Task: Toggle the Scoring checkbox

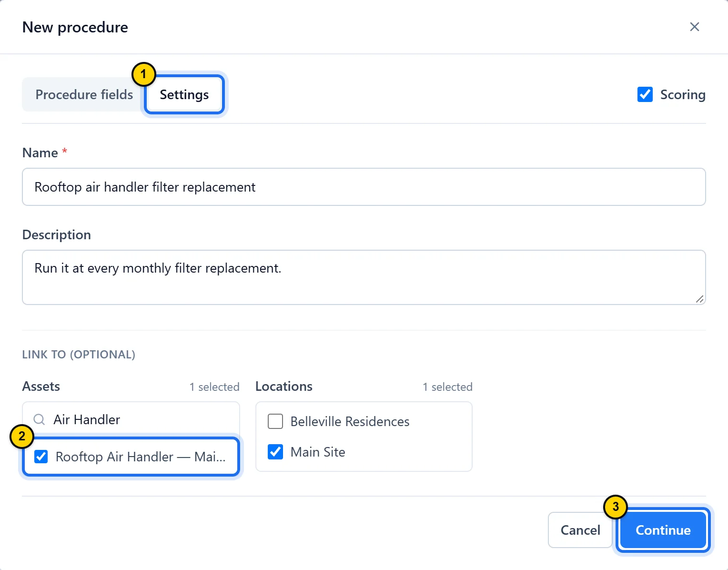Action: 645,94
